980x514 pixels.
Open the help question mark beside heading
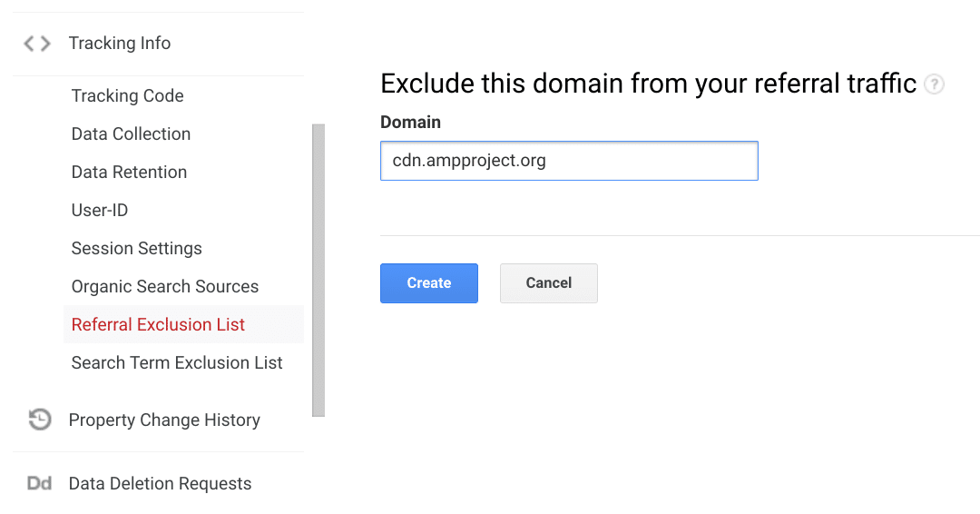click(934, 84)
